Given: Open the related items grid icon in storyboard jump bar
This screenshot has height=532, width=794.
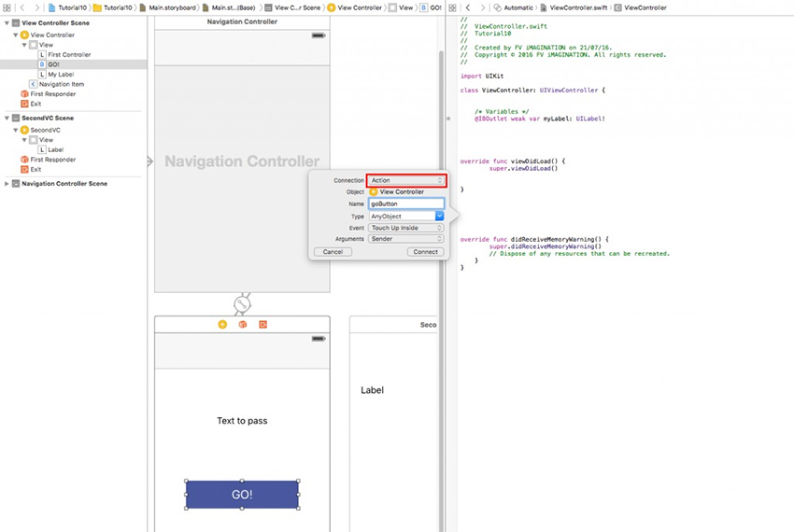Looking at the screenshot, I should tap(7, 7).
